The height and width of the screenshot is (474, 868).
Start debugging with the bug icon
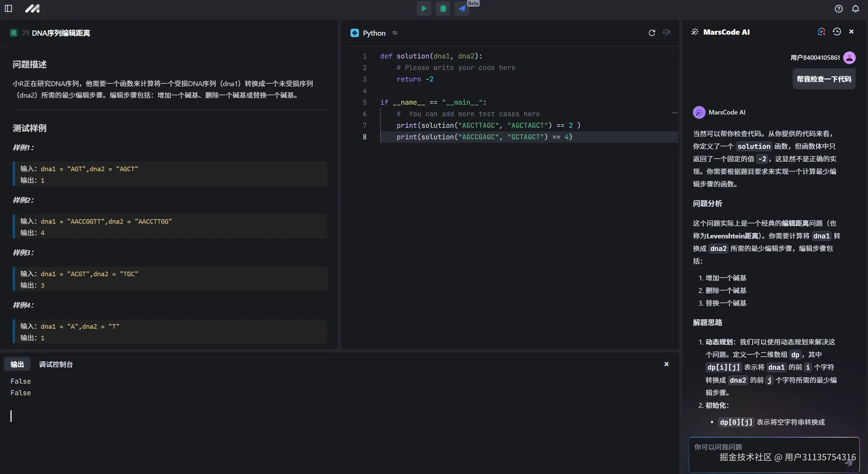coord(443,9)
